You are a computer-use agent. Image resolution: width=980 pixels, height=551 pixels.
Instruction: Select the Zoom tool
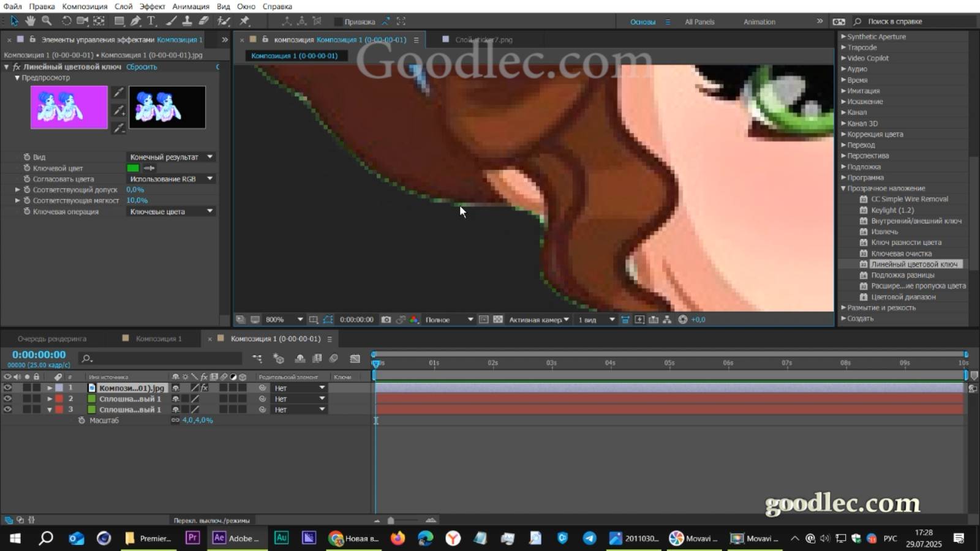coord(46,20)
